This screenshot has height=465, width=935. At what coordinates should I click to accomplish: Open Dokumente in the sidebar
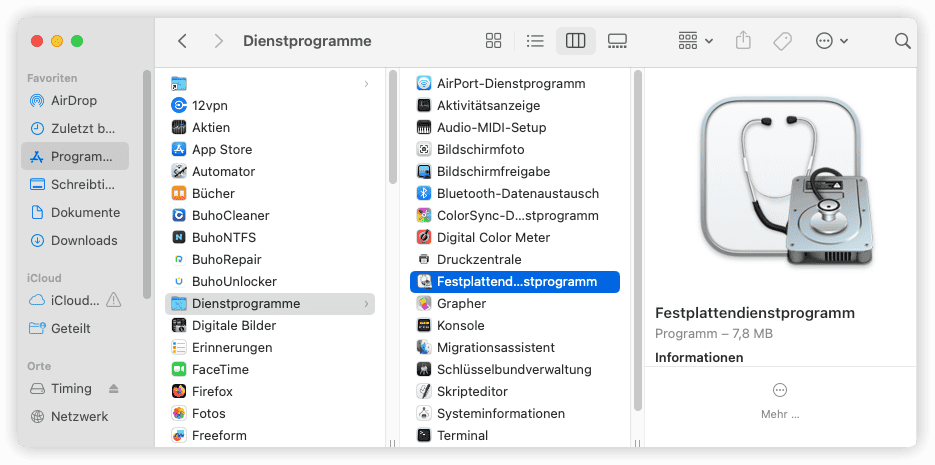(x=75, y=212)
